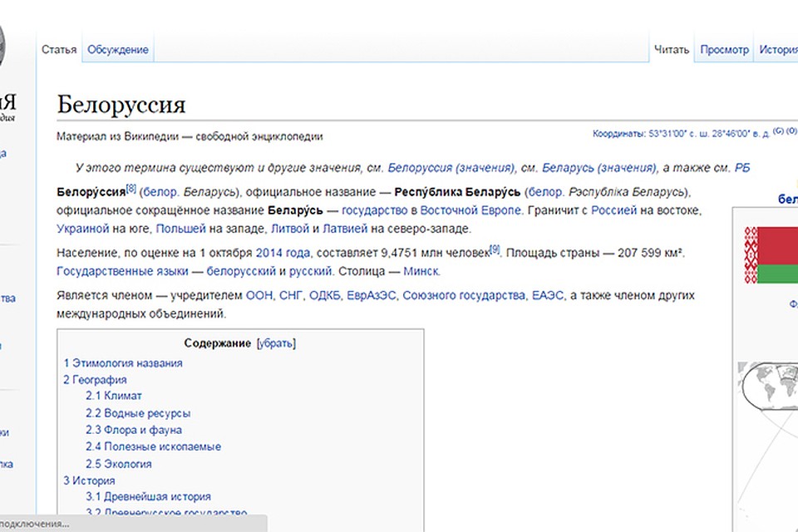Jump to 1 Этимология названия section
798x532 pixels.
tap(123, 363)
